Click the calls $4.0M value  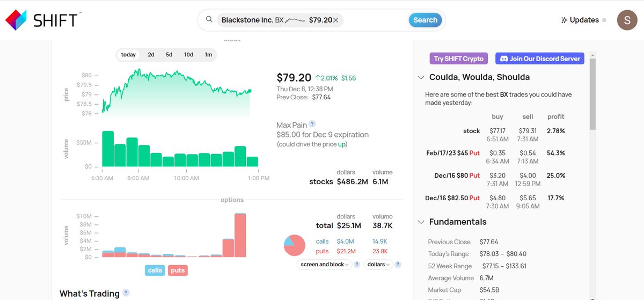coord(346,242)
